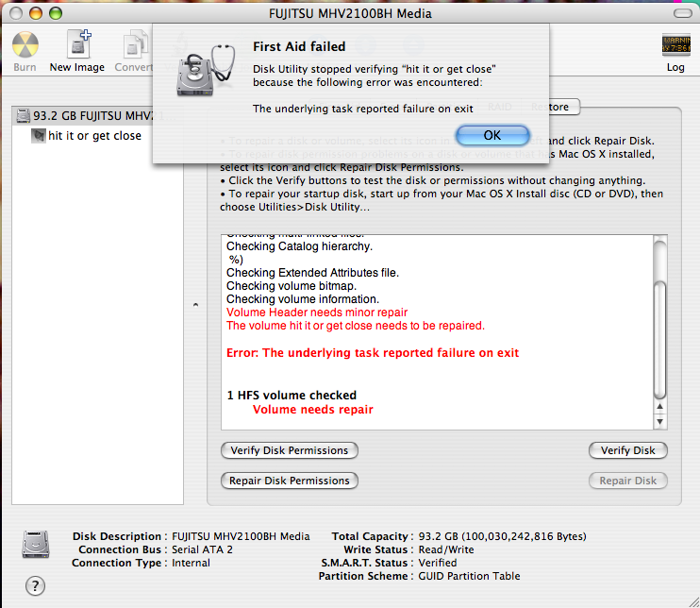Click the disk icon in info footer
This screenshot has width=700, height=608.
tap(36, 544)
